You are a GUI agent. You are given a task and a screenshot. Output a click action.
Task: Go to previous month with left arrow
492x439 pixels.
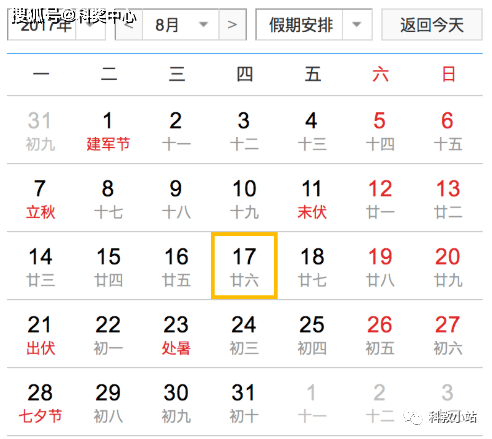(129, 25)
